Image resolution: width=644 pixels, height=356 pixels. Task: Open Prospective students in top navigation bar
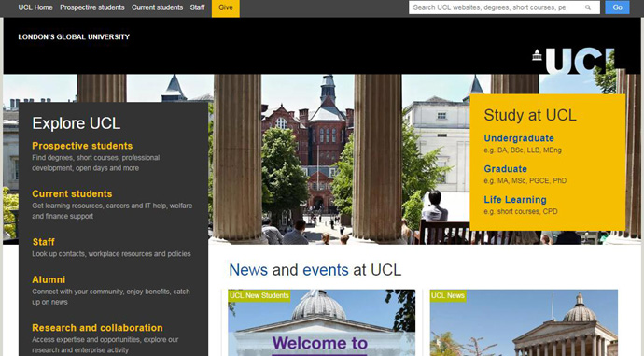pyautogui.click(x=92, y=7)
